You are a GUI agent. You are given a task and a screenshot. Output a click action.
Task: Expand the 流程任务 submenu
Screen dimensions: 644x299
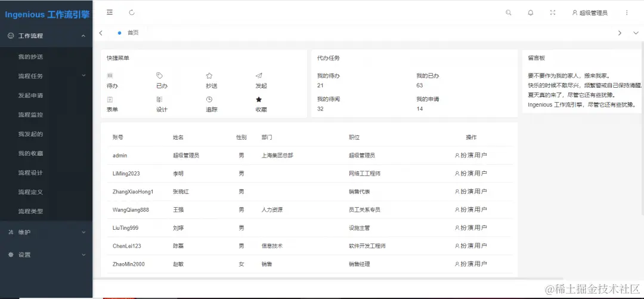pyautogui.click(x=46, y=76)
